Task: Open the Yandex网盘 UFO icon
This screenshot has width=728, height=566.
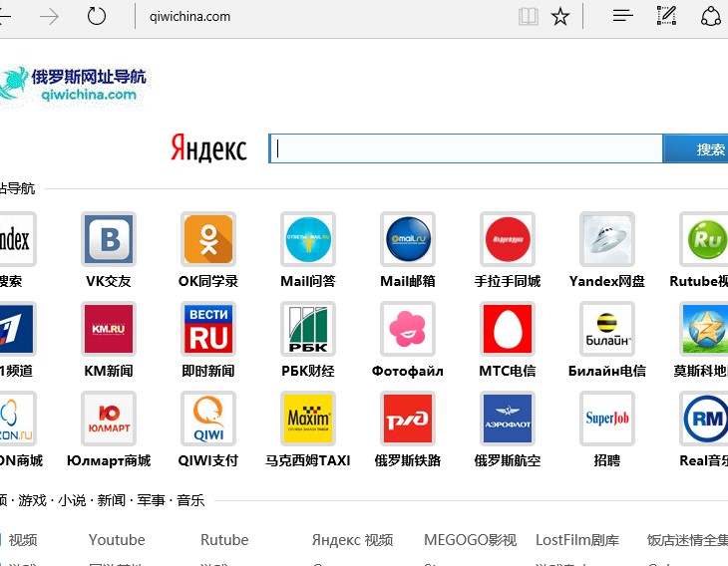Action: click(607, 239)
